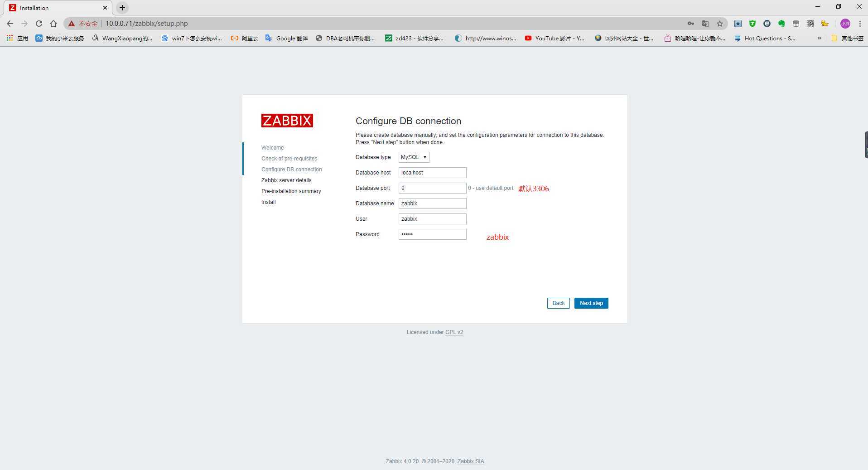Open the GPL v2 license link

454,332
